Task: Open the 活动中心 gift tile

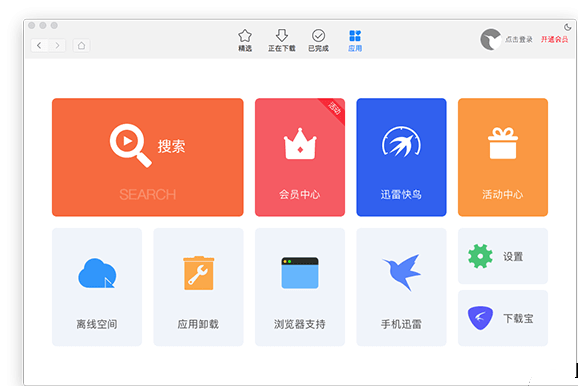Action: pos(503,157)
